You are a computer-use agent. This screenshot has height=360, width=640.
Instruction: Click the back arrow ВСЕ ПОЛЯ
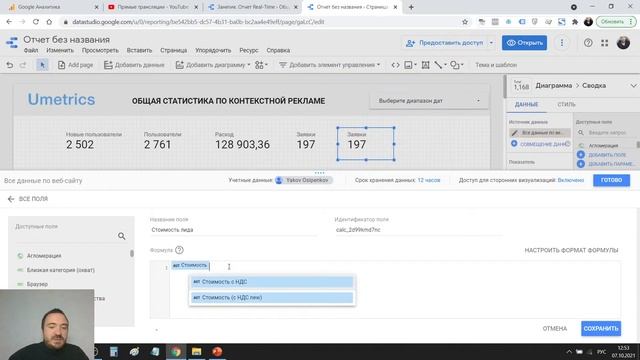pyautogui.click(x=11, y=199)
